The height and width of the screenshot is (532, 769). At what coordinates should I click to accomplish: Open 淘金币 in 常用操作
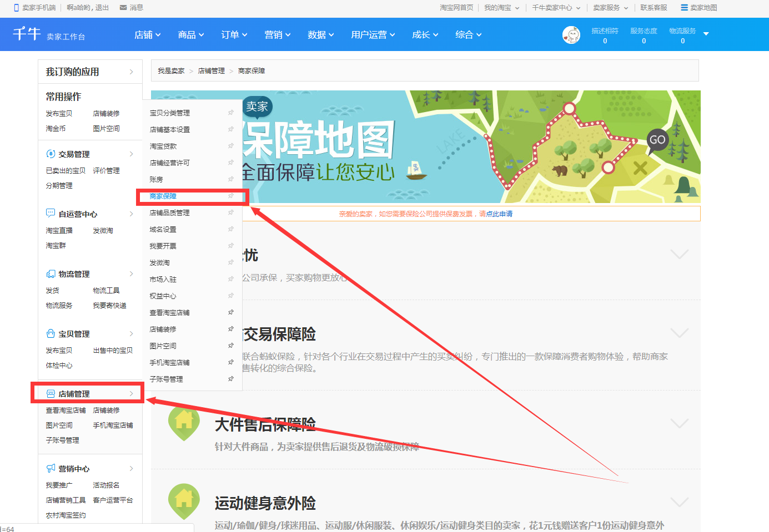(x=56, y=129)
